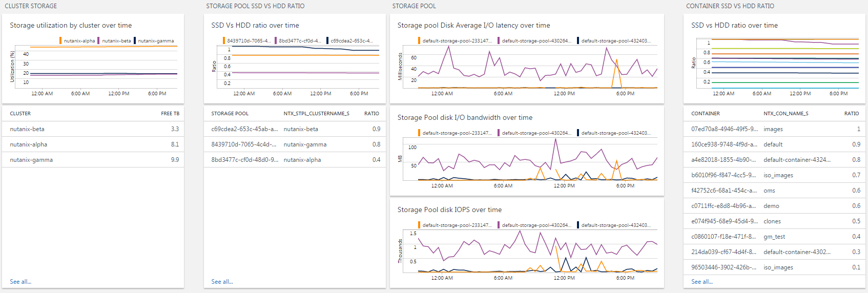868x293 pixels.
Task: Click RATIO header in storage pool table
Action: click(372, 114)
